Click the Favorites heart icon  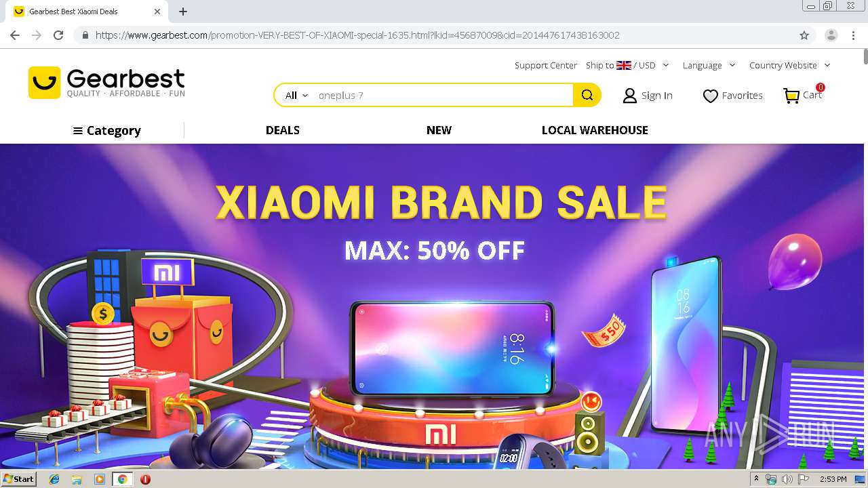click(710, 96)
